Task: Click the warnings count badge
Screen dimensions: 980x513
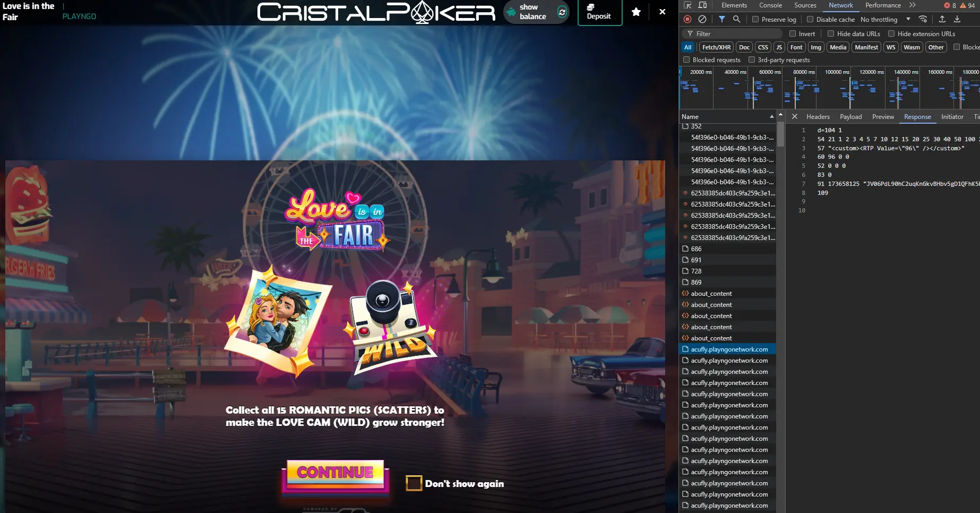Action: coord(968,5)
